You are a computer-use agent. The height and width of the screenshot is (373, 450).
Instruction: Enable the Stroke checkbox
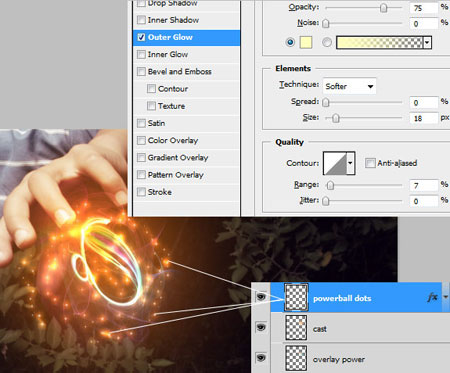[x=141, y=192]
